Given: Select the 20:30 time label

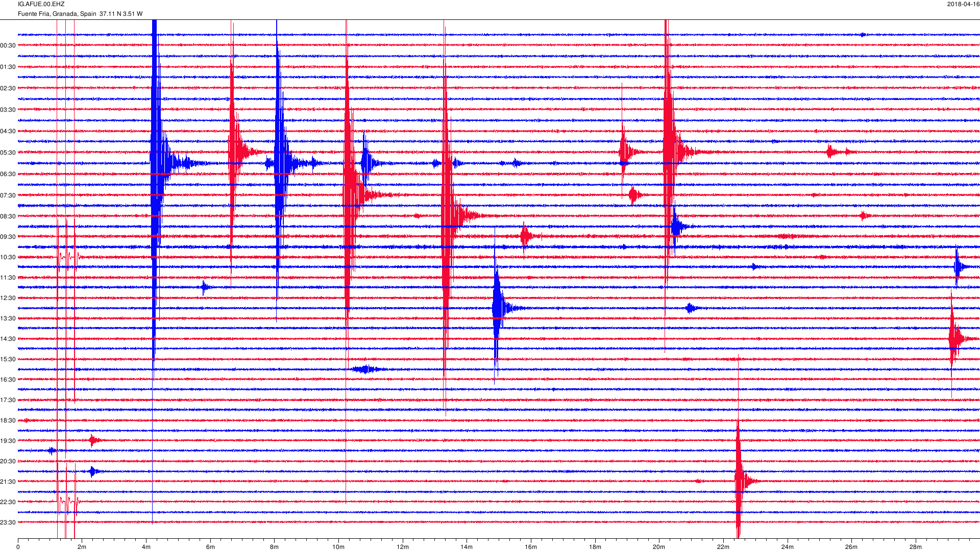Looking at the screenshot, I should pos(8,461).
